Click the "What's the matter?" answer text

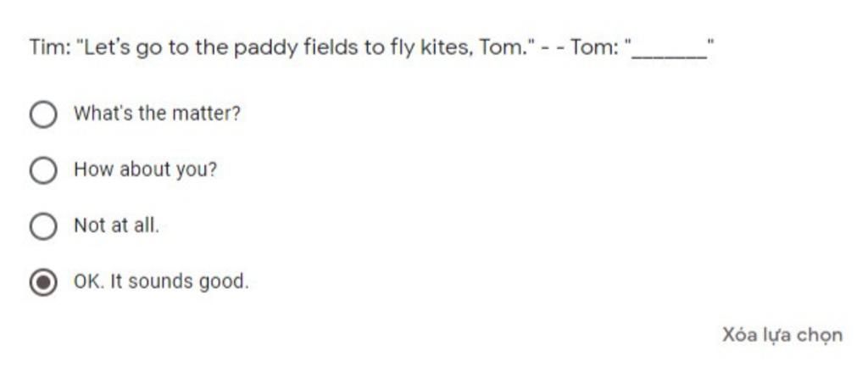157,114
